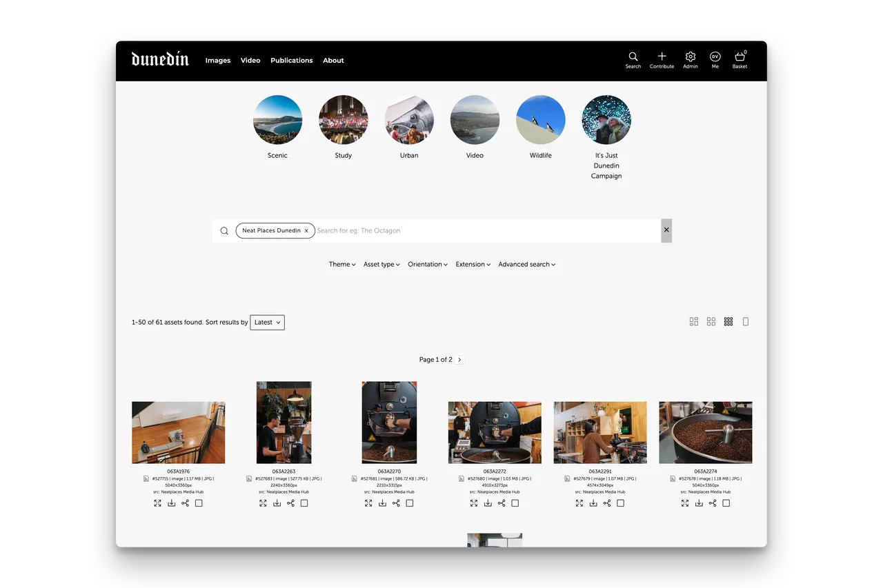The height and width of the screenshot is (588, 883).
Task: Share asset 063A2270
Action: [x=396, y=503]
